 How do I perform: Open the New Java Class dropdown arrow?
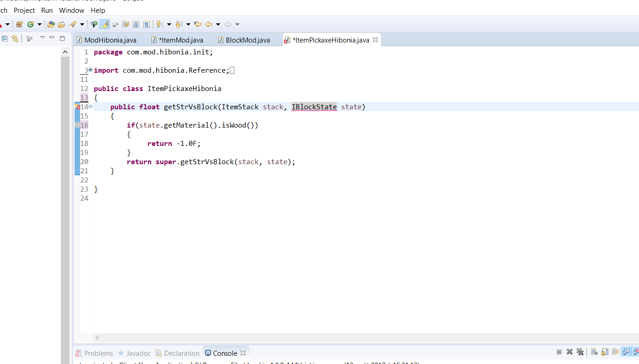click(x=39, y=24)
